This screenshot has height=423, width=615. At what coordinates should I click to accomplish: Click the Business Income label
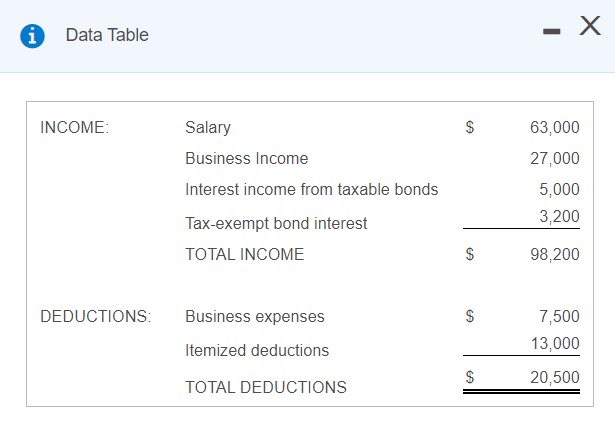pyautogui.click(x=247, y=159)
